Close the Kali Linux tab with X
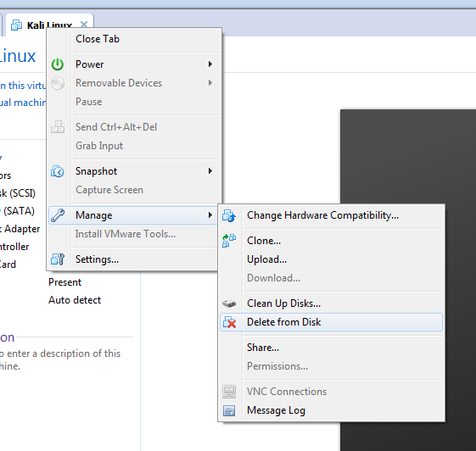 pyautogui.click(x=84, y=25)
